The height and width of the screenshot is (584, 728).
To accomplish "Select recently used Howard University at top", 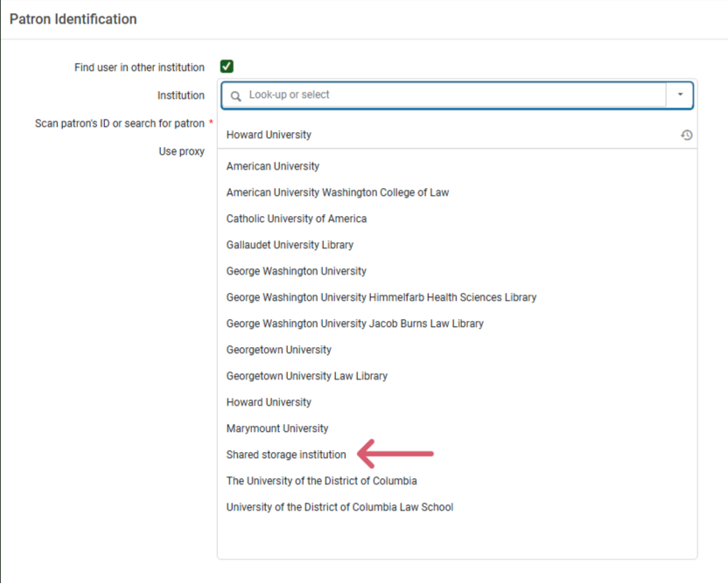I will click(x=269, y=135).
